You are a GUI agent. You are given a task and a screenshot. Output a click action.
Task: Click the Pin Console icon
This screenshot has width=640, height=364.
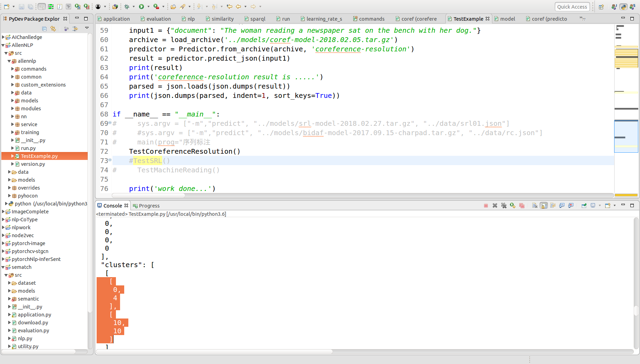click(584, 205)
